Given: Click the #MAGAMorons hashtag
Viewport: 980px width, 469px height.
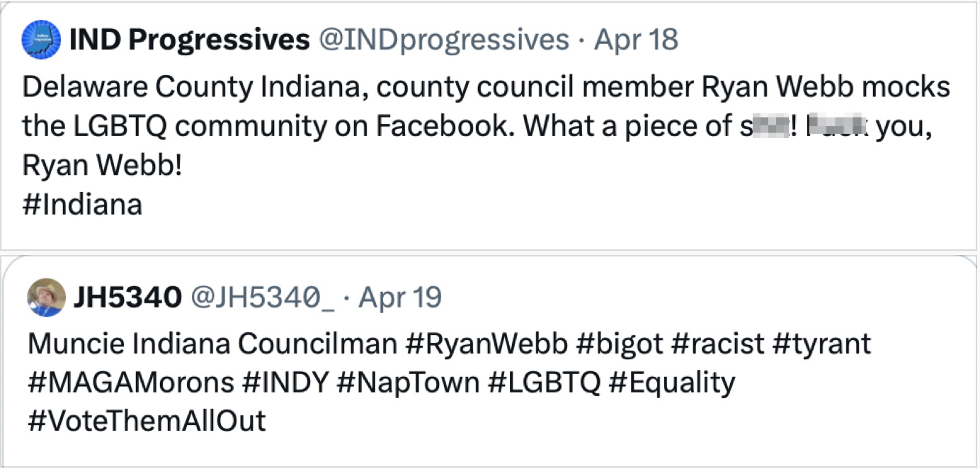Looking at the screenshot, I should [x=130, y=383].
